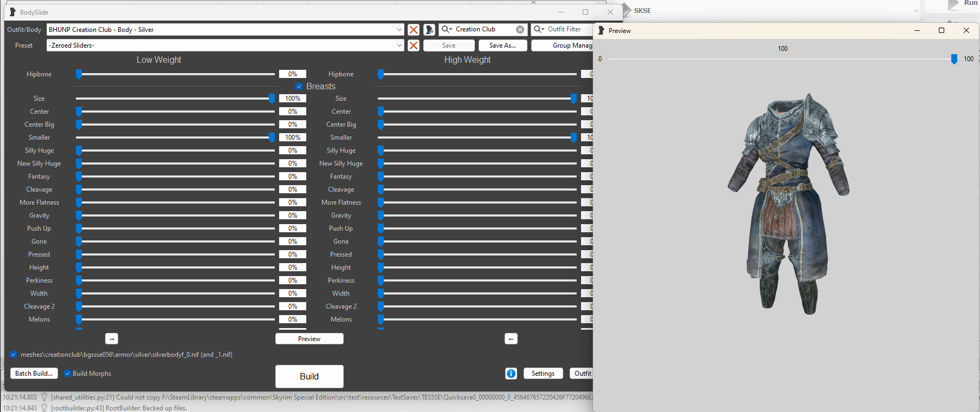Screen dimensions: 980x412
Task: Click the large Build button
Action: coord(309,376)
